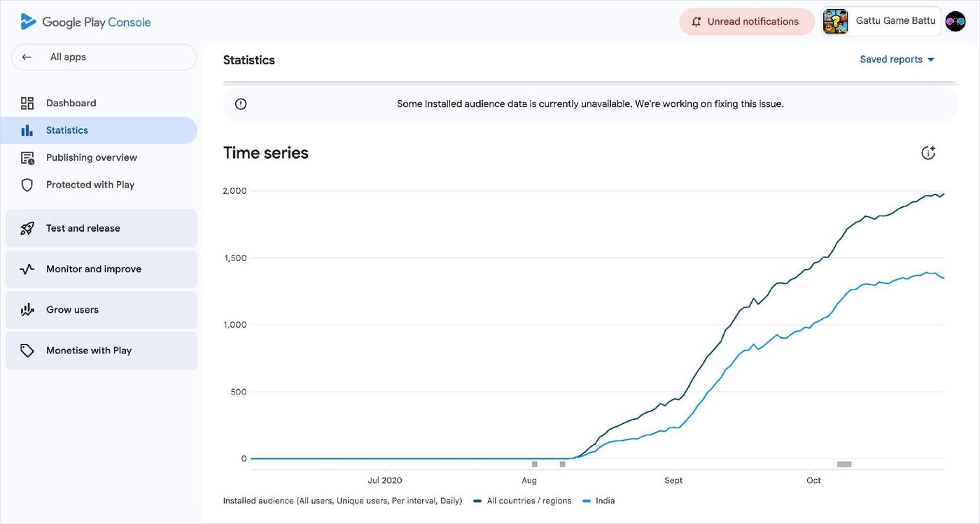Image resolution: width=980 pixels, height=524 pixels.
Task: Open Unread notifications
Action: click(x=747, y=22)
